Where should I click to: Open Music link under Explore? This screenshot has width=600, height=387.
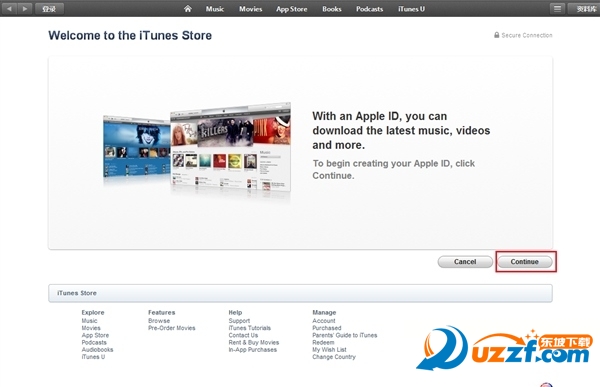89,321
